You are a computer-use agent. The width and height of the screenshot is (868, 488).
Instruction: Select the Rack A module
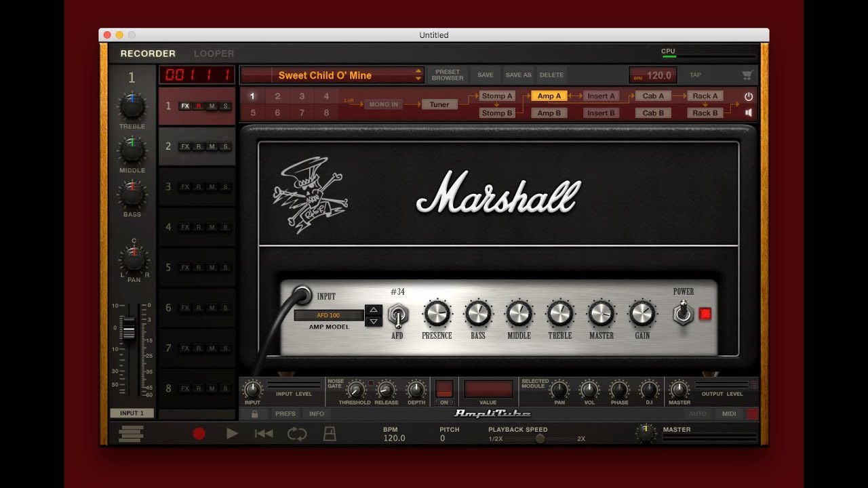pyautogui.click(x=705, y=96)
